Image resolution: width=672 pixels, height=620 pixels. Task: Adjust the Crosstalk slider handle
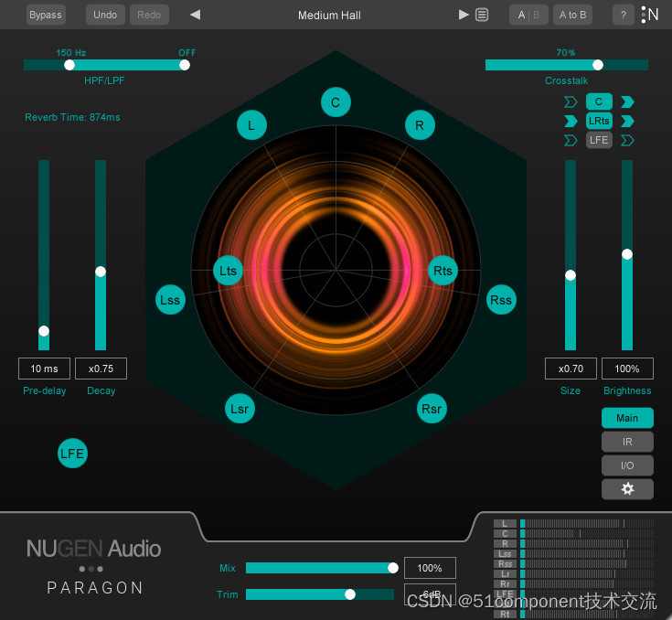point(598,65)
